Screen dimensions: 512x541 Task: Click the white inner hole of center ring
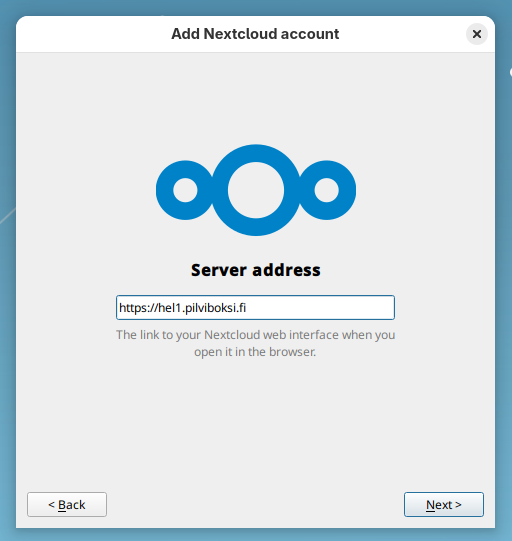[256, 190]
